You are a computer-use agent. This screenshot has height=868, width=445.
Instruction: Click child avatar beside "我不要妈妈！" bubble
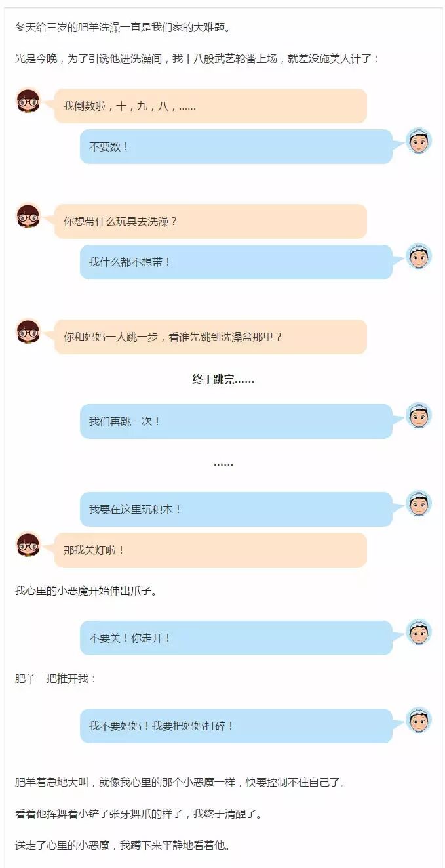(419, 720)
